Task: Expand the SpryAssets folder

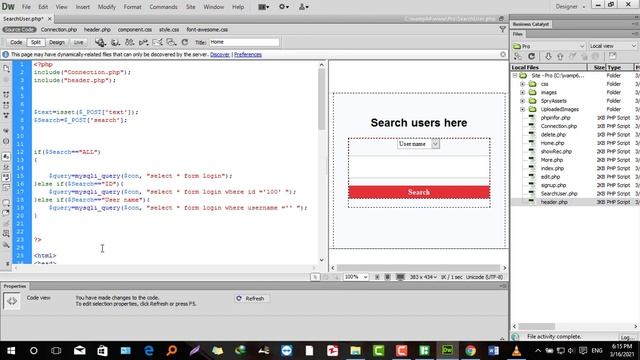Action: coord(522,101)
